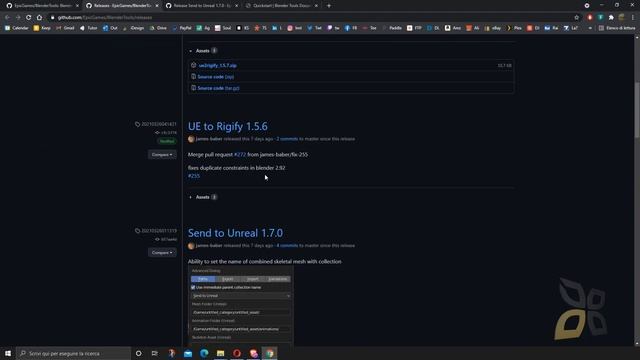Open the browser home page
Viewport: 640px width, 360px height.
(x=39, y=18)
